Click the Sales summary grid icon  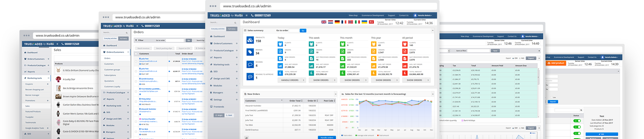pos(245,31)
